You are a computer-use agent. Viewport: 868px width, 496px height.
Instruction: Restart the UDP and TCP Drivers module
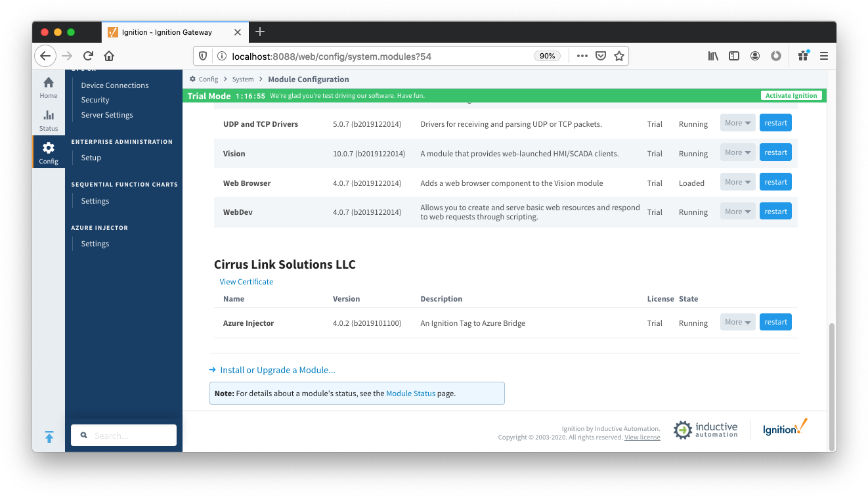pyautogui.click(x=775, y=123)
